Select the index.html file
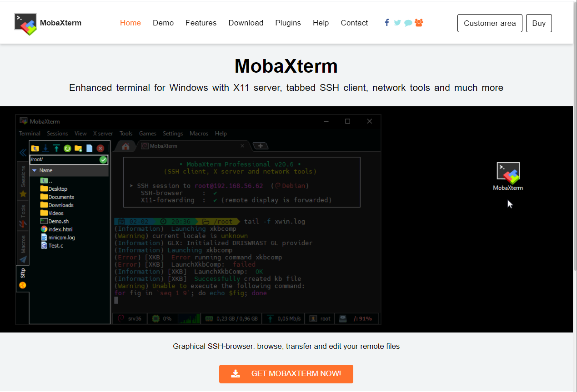This screenshot has height=392, width=577. point(56,229)
